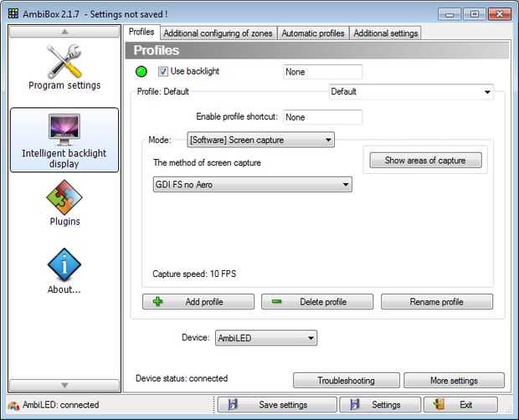
Task: Click the AmbiBox title bar app icon
Action: coord(13,13)
